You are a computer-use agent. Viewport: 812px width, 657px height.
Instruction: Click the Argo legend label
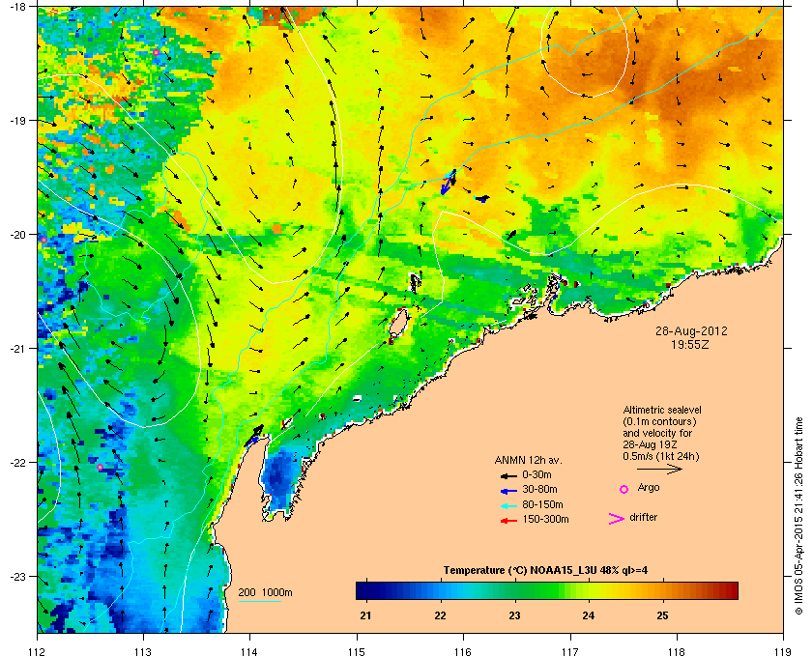[649, 487]
